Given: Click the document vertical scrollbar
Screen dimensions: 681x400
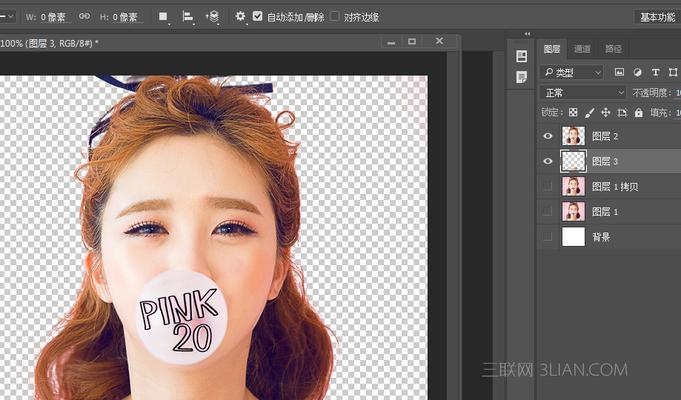Looking at the screenshot, I should (454, 225).
